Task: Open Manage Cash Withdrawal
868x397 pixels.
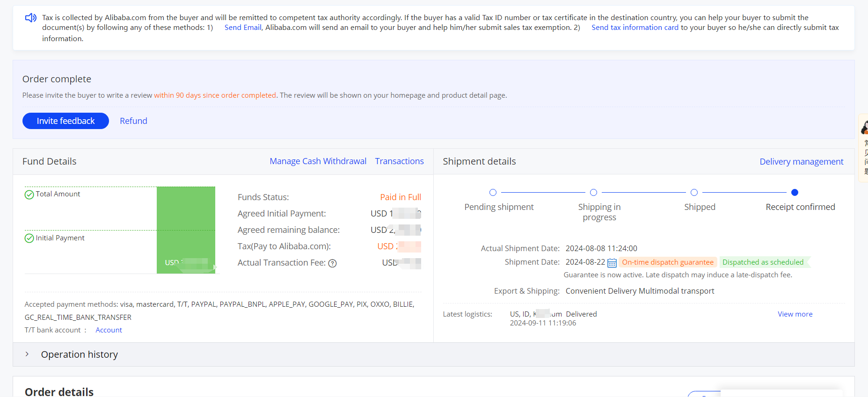Action: pyautogui.click(x=318, y=161)
